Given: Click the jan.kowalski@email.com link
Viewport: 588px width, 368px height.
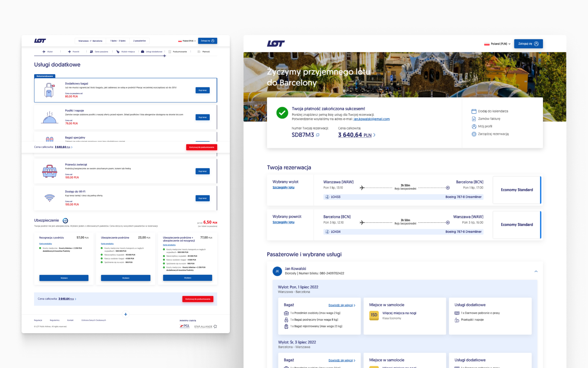Looking at the screenshot, I should (371, 119).
